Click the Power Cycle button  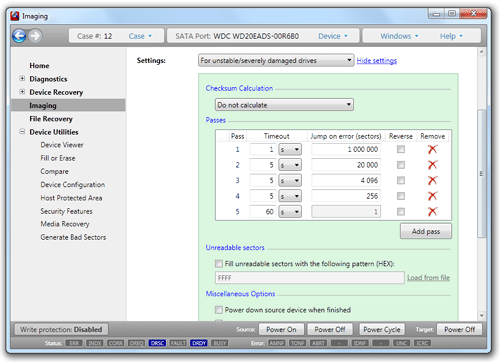[382, 329]
